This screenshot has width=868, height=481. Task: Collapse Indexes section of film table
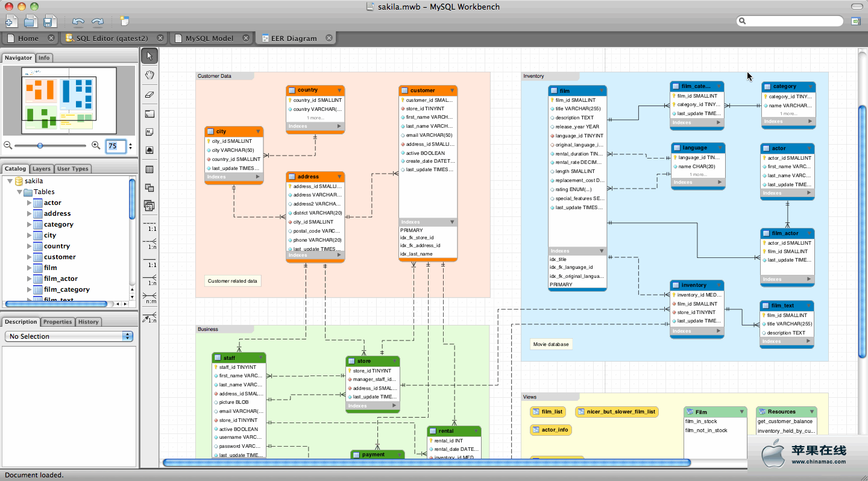[x=602, y=251]
